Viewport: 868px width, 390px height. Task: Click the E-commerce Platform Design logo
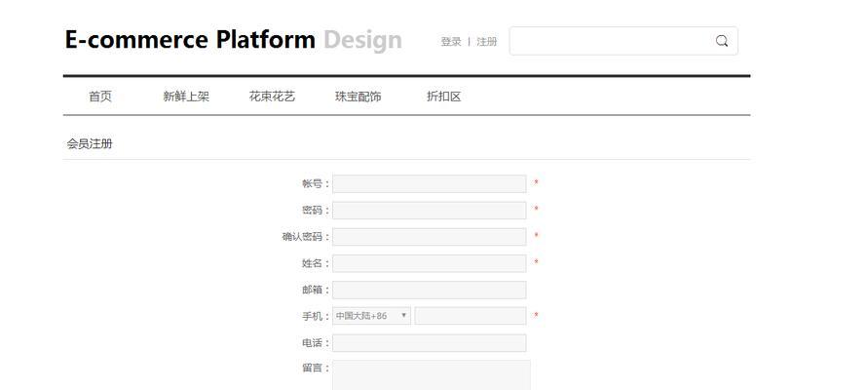[233, 40]
